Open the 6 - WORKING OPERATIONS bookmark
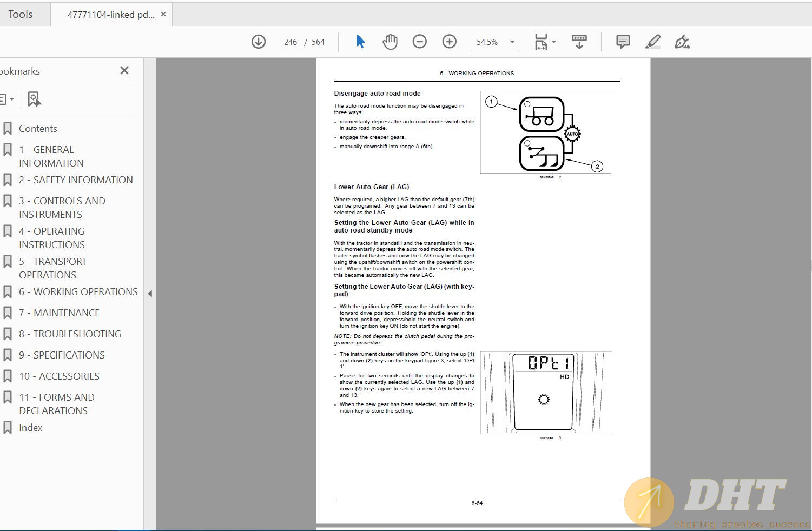Screen dimensions: 812x531 tap(85, 292)
